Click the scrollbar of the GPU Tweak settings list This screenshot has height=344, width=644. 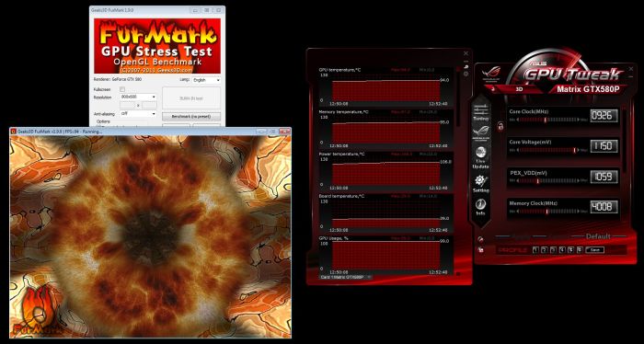[x=624, y=140]
